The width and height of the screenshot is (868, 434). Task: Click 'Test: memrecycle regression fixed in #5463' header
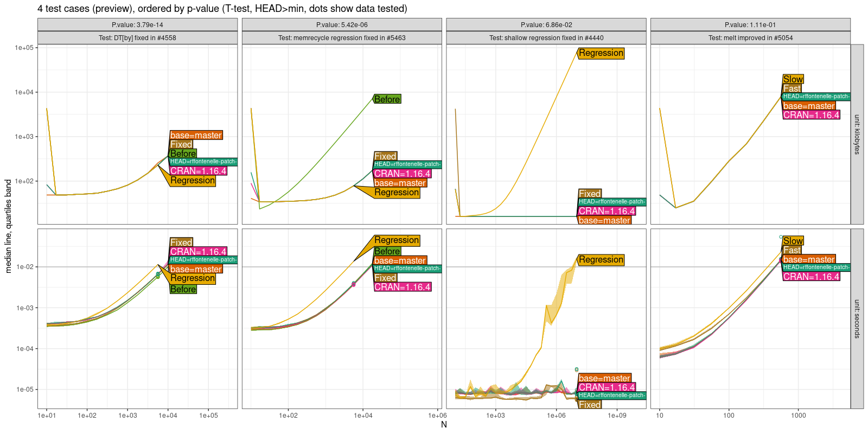(342, 38)
